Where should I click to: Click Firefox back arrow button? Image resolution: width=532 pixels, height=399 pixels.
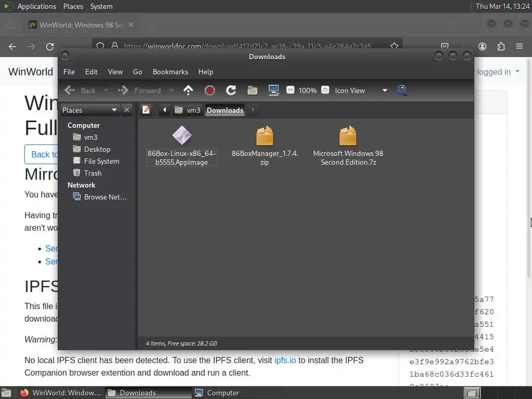[12, 46]
